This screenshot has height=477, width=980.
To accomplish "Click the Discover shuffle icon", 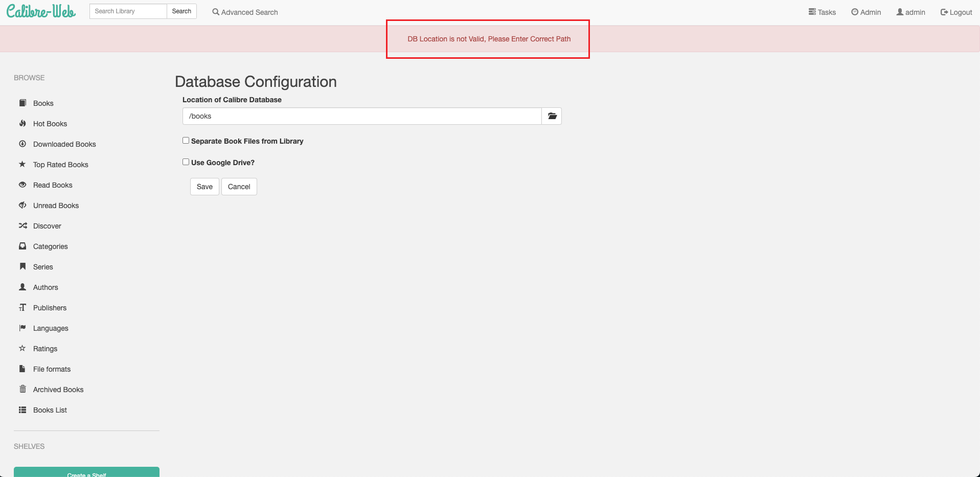I will pos(22,226).
